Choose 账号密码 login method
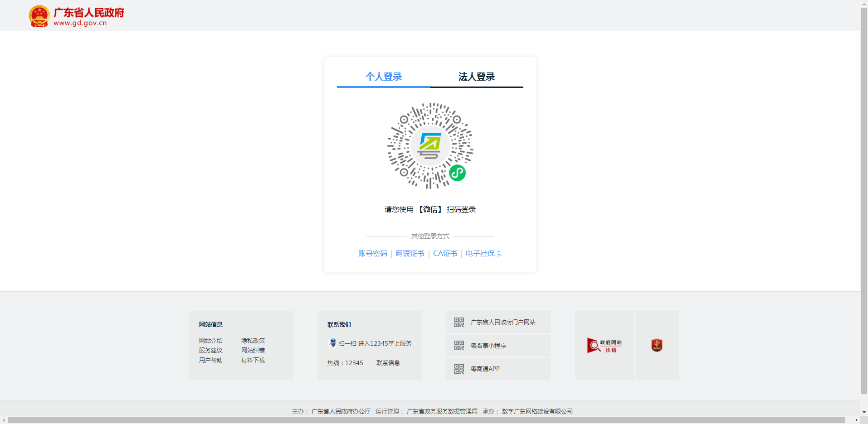 click(372, 254)
